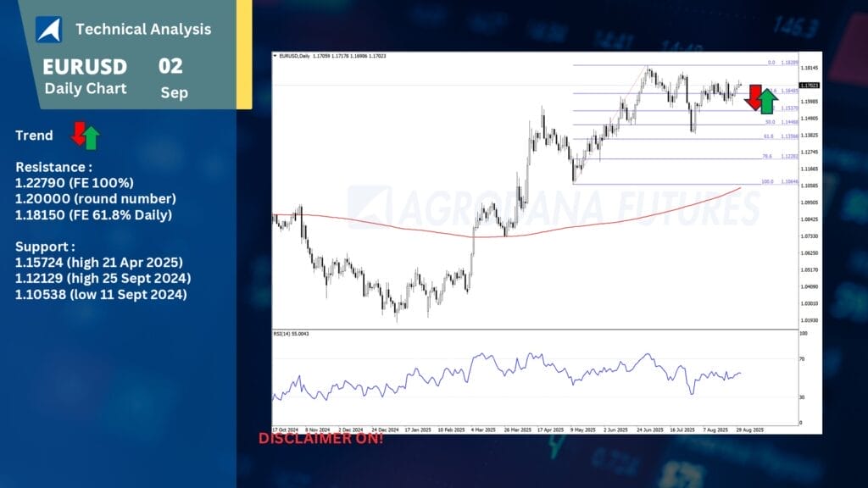This screenshot has height=488, width=868.
Task: Click the 29 Aug 2025 date marker
Action: click(750, 430)
